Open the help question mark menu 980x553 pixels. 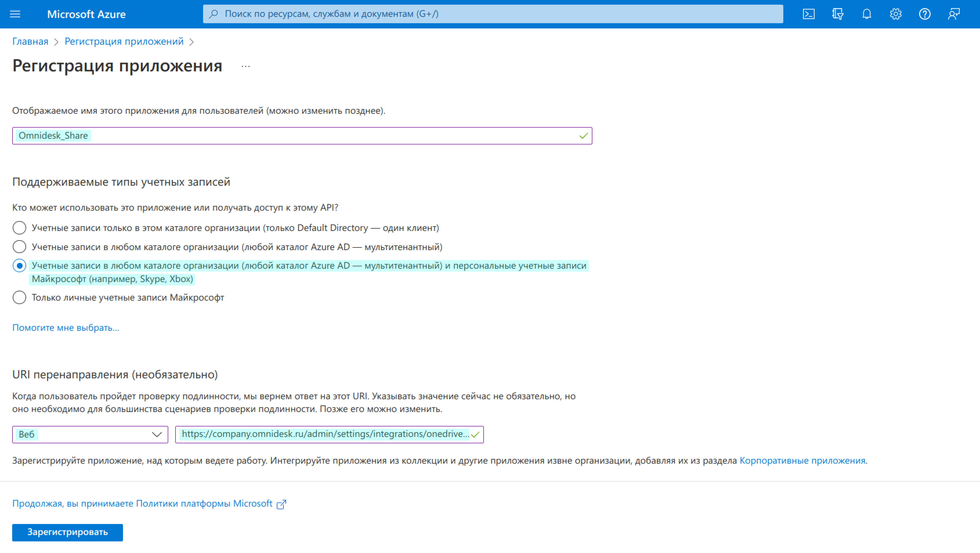(x=925, y=14)
